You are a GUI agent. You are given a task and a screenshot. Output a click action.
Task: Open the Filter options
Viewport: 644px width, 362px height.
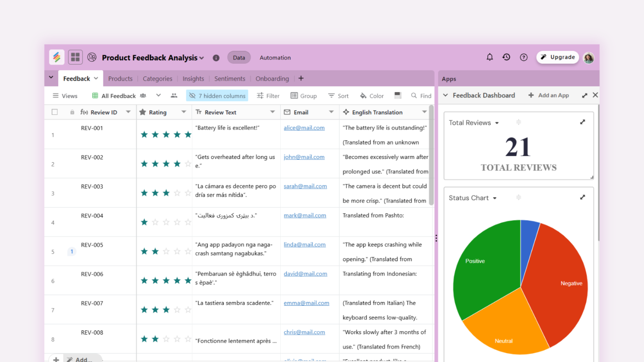coord(268,96)
